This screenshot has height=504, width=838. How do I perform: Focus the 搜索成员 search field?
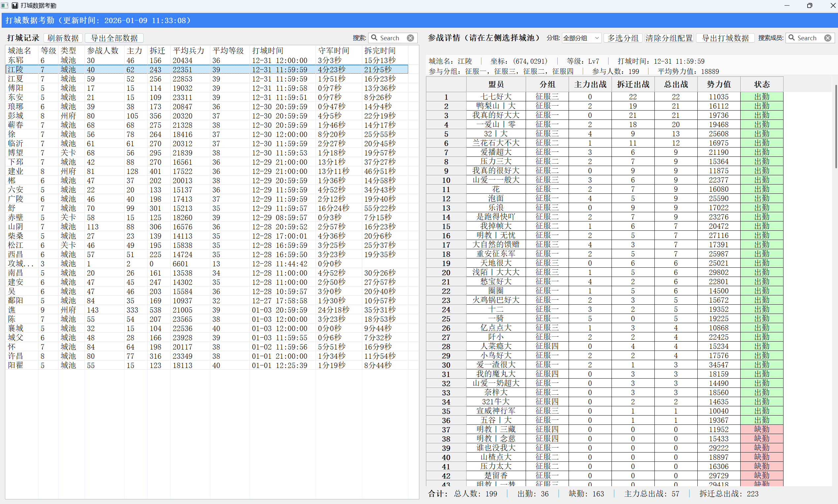(x=810, y=38)
